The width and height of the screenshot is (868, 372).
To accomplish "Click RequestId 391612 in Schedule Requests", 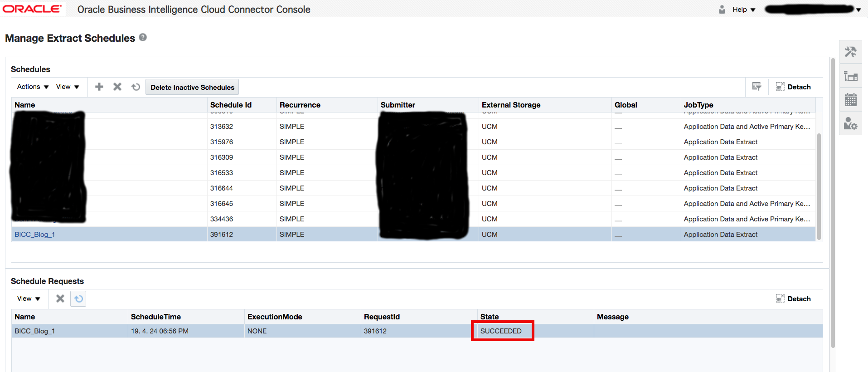I will [375, 331].
